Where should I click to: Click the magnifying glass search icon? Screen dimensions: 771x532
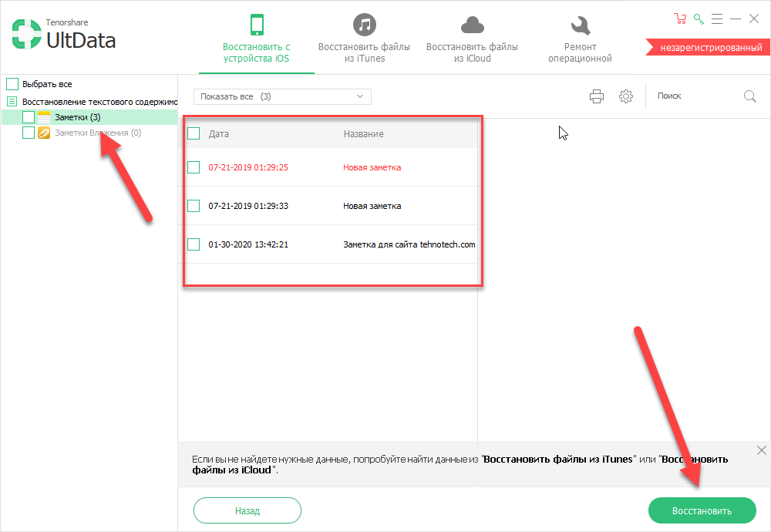click(x=749, y=96)
